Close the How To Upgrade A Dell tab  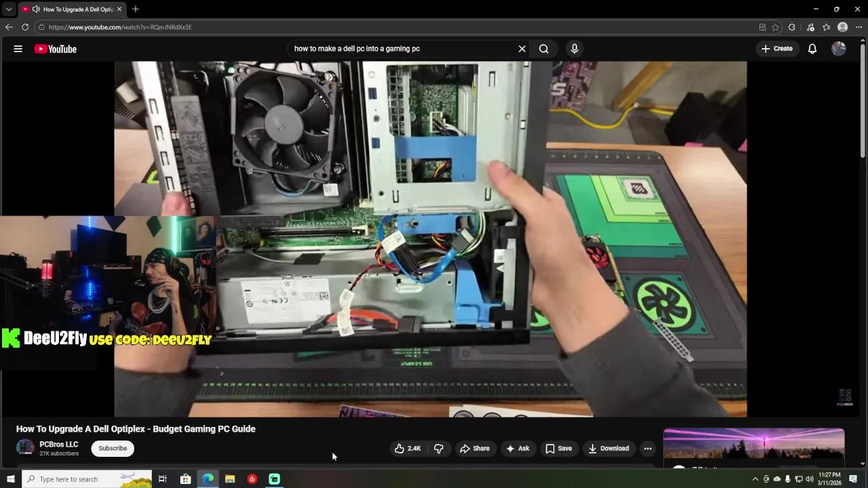click(119, 9)
